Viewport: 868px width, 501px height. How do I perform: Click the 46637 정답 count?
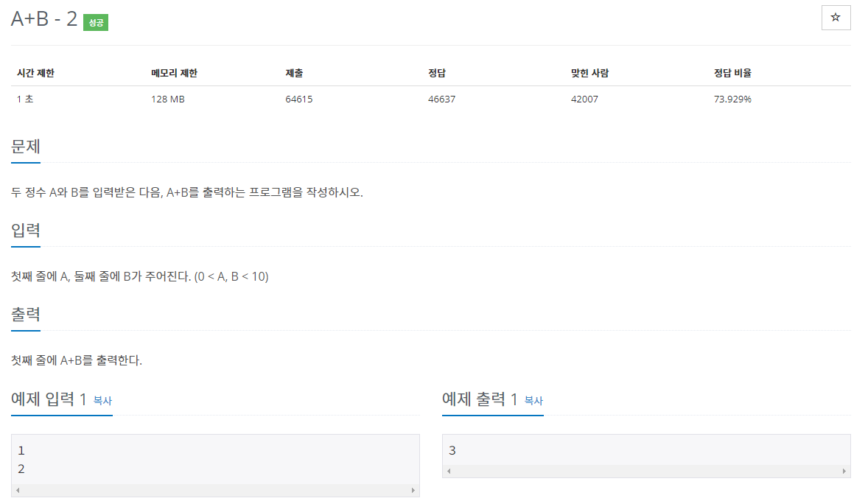coord(440,99)
